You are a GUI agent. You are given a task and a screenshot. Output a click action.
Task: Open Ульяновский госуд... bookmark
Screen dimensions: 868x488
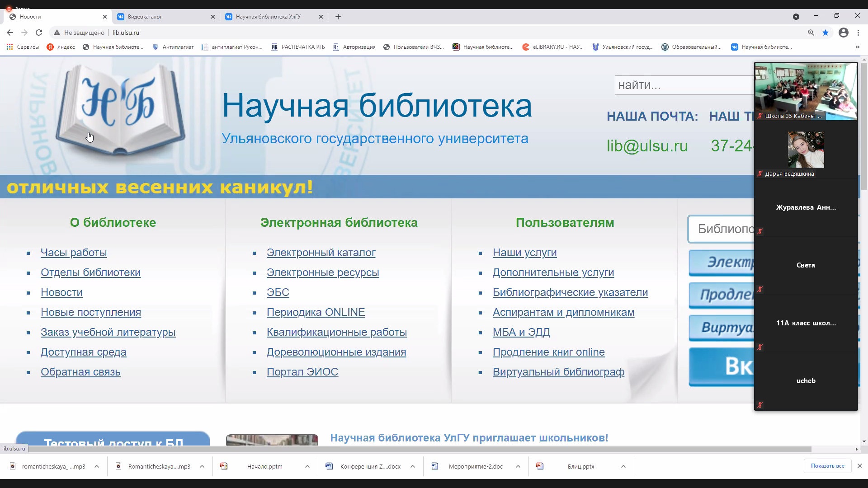pos(623,47)
